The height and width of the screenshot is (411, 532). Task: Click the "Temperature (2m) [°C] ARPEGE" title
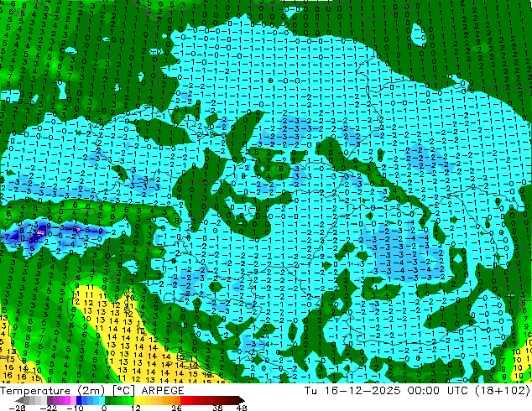(92, 390)
